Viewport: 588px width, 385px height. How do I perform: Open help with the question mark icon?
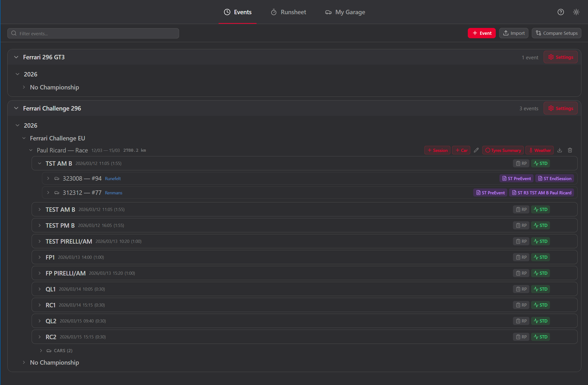tap(561, 12)
